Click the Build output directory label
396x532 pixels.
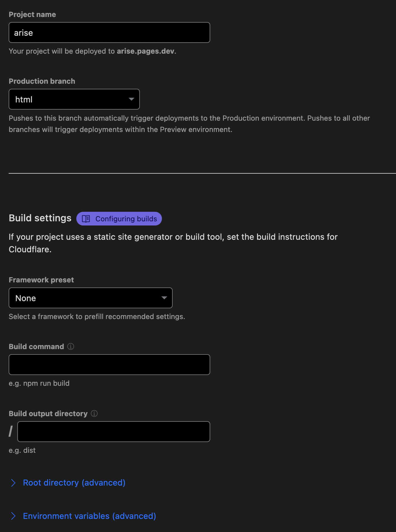tap(48, 414)
